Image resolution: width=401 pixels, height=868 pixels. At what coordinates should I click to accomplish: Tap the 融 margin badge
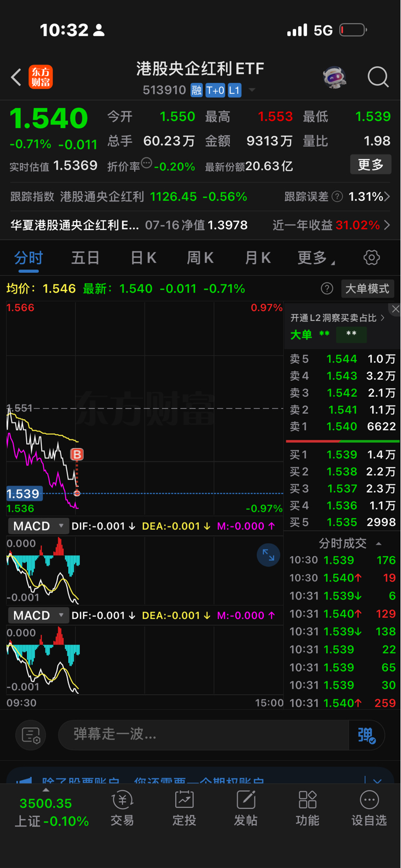pyautogui.click(x=197, y=90)
